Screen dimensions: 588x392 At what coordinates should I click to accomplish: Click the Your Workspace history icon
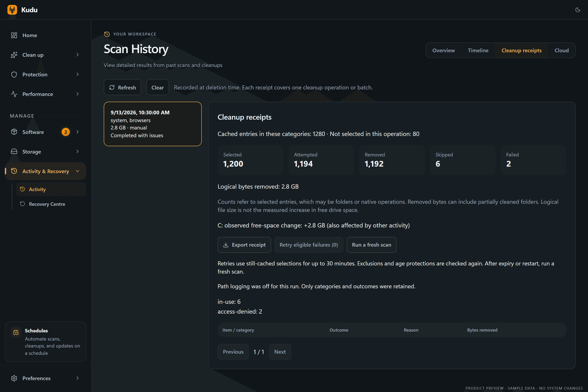tap(107, 34)
